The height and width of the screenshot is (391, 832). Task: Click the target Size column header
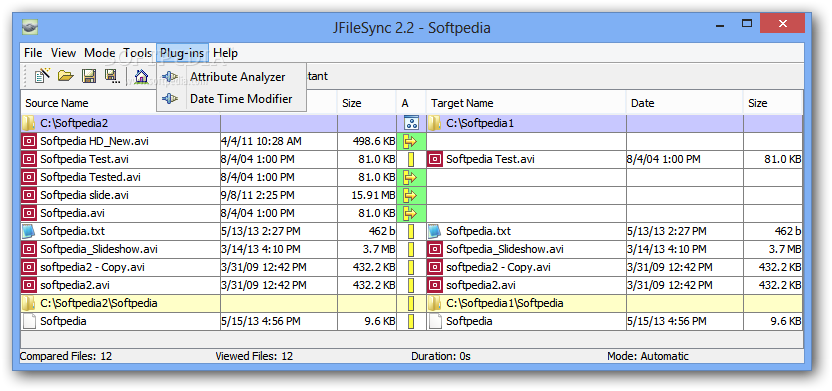point(773,103)
